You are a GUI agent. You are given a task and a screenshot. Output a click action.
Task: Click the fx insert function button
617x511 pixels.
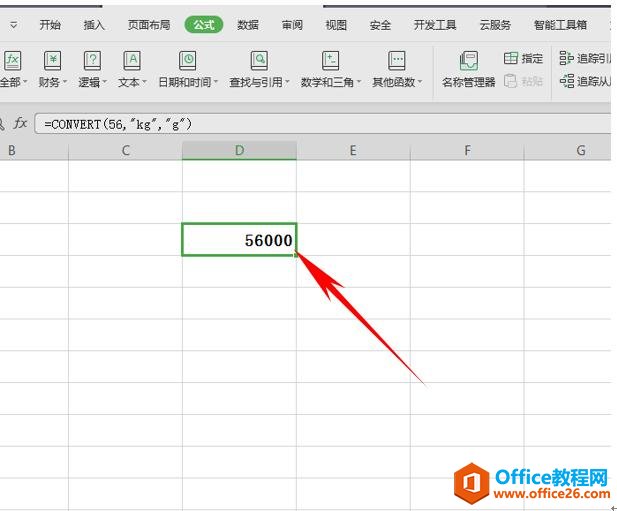point(20,124)
